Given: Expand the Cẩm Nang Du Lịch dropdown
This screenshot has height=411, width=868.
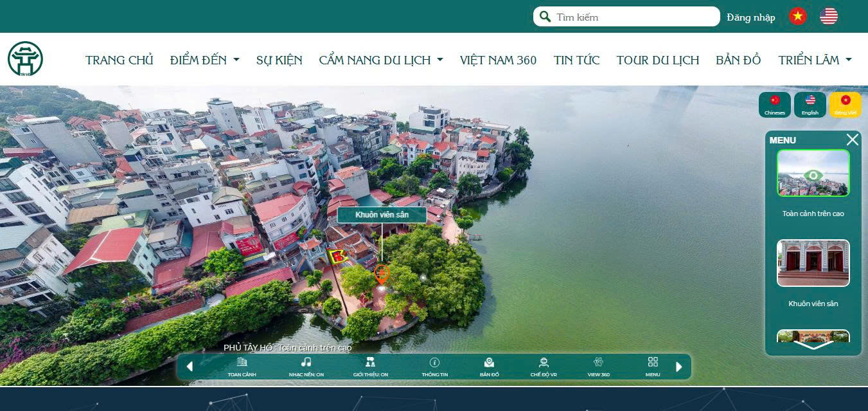Looking at the screenshot, I should [380, 60].
